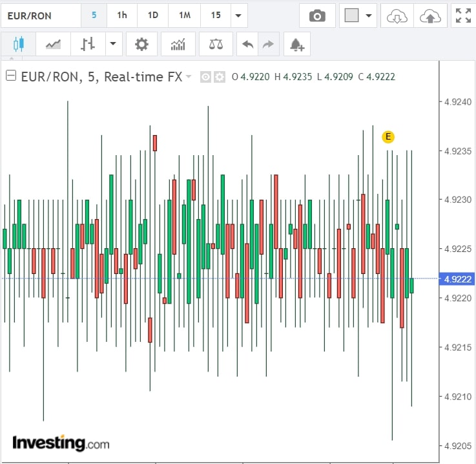476x464 pixels.
Task: Click the EUR/RON symbol input field
Action: pyautogui.click(x=40, y=16)
